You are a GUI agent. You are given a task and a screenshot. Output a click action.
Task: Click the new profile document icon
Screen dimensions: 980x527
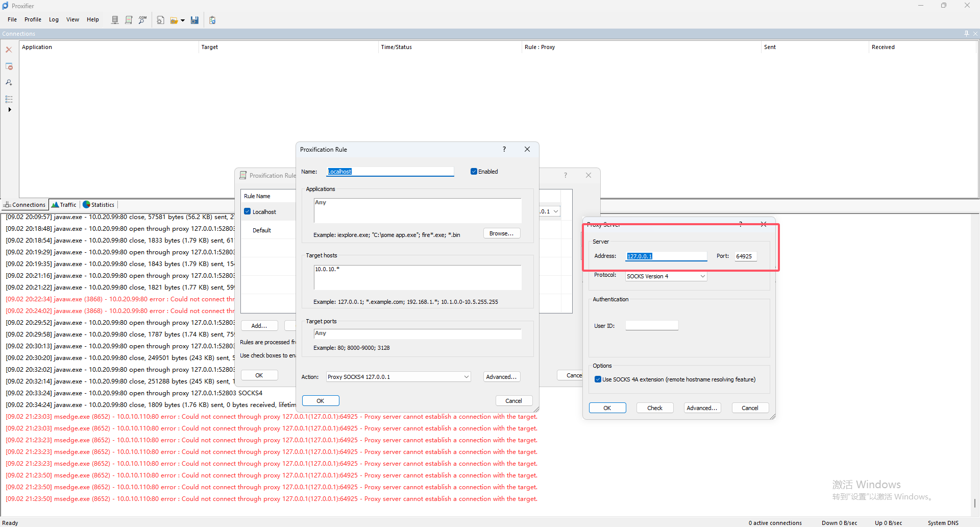[160, 20]
